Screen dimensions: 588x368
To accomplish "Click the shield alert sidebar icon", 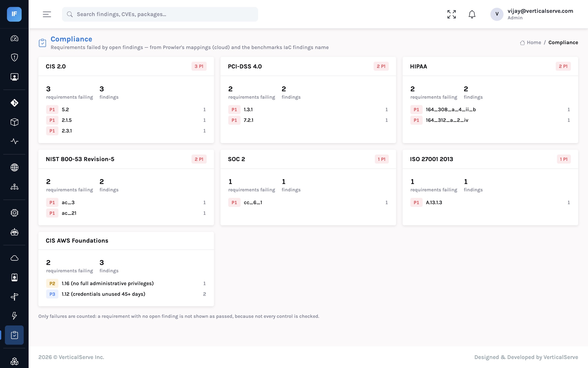I will [x=14, y=58].
